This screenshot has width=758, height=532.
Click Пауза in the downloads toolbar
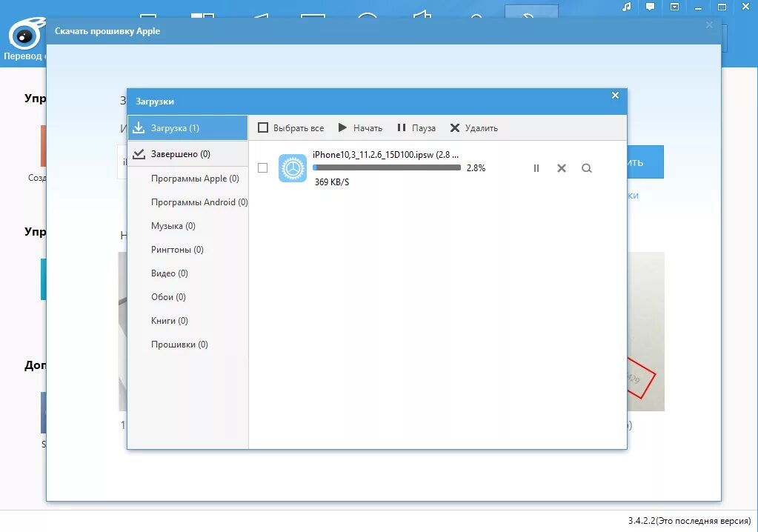416,128
